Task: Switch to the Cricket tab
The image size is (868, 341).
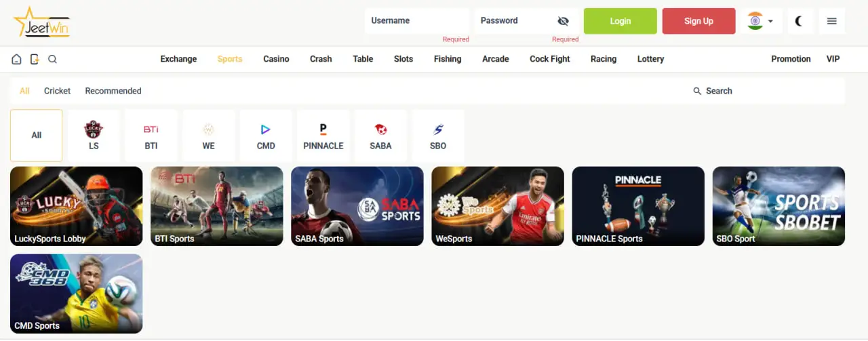Action: tap(57, 91)
